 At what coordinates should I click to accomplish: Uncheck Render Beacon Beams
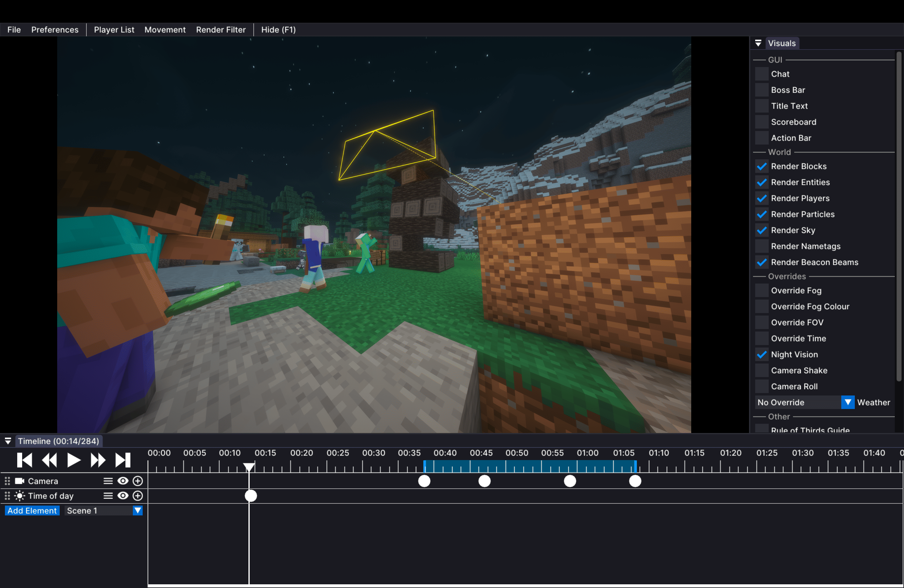tap(762, 262)
